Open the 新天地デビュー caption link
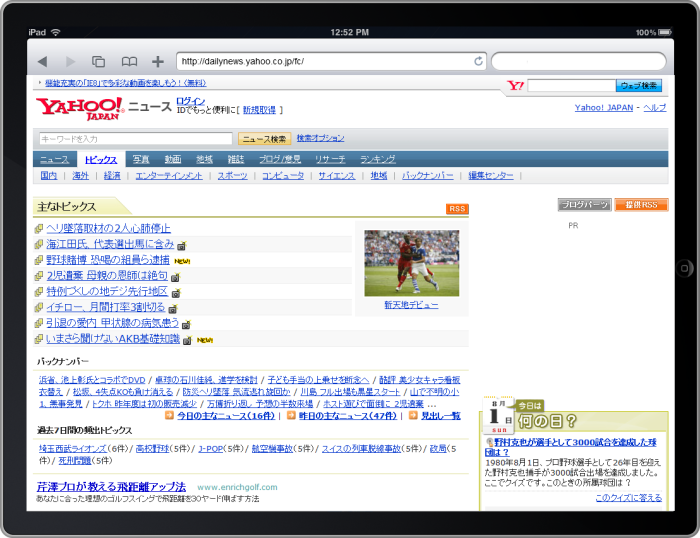Screen dimensions: 700x538 (x=411, y=305)
